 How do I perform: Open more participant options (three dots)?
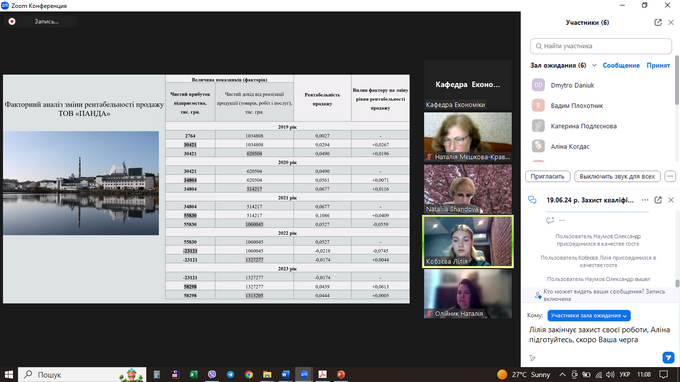click(670, 176)
